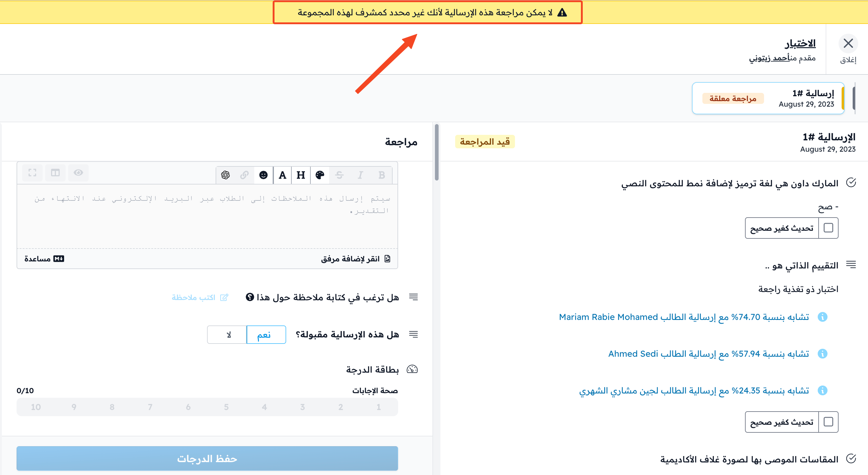The height and width of the screenshot is (475, 868).
Task: Open submission #1 card with مراجعة معلقة
Action: (x=768, y=98)
